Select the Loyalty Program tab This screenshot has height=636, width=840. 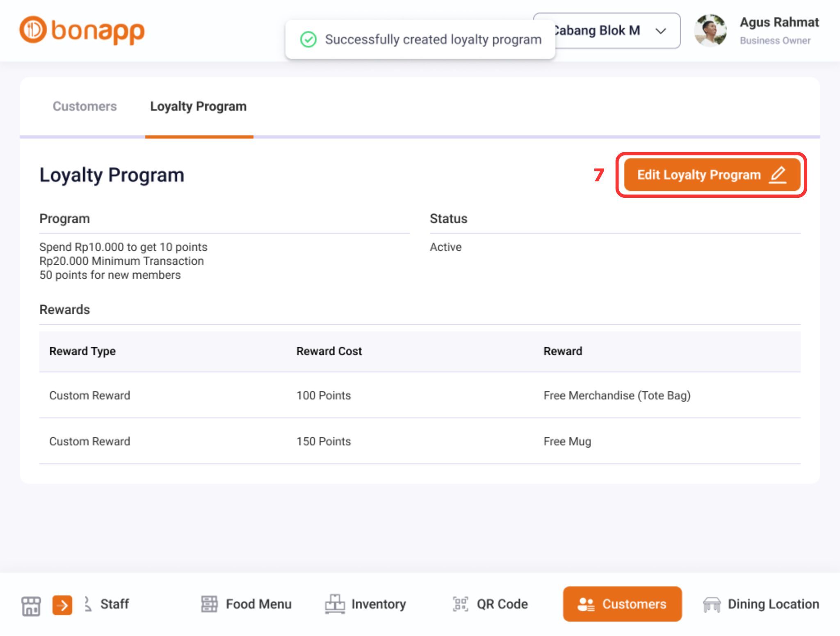[199, 106]
